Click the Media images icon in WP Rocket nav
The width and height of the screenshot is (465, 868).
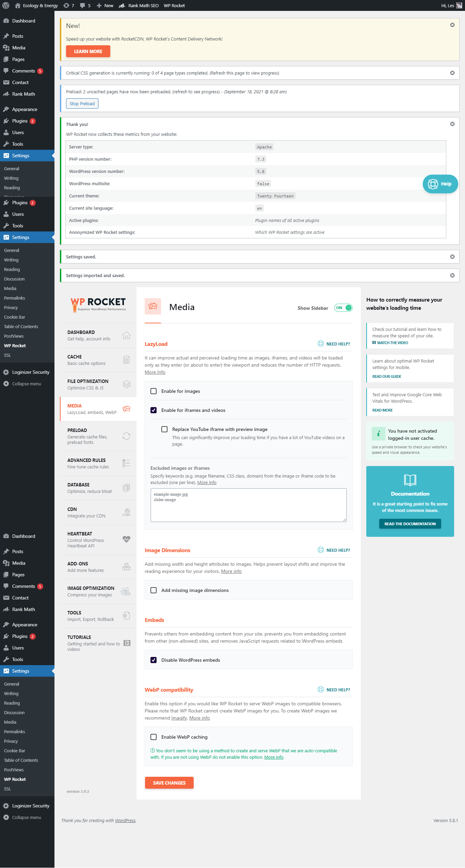tap(126, 409)
